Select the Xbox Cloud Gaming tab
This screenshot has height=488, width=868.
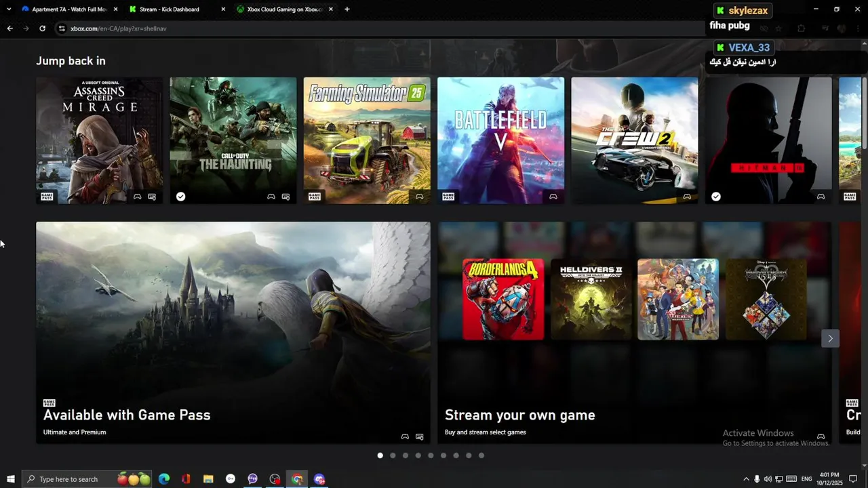pyautogui.click(x=285, y=9)
